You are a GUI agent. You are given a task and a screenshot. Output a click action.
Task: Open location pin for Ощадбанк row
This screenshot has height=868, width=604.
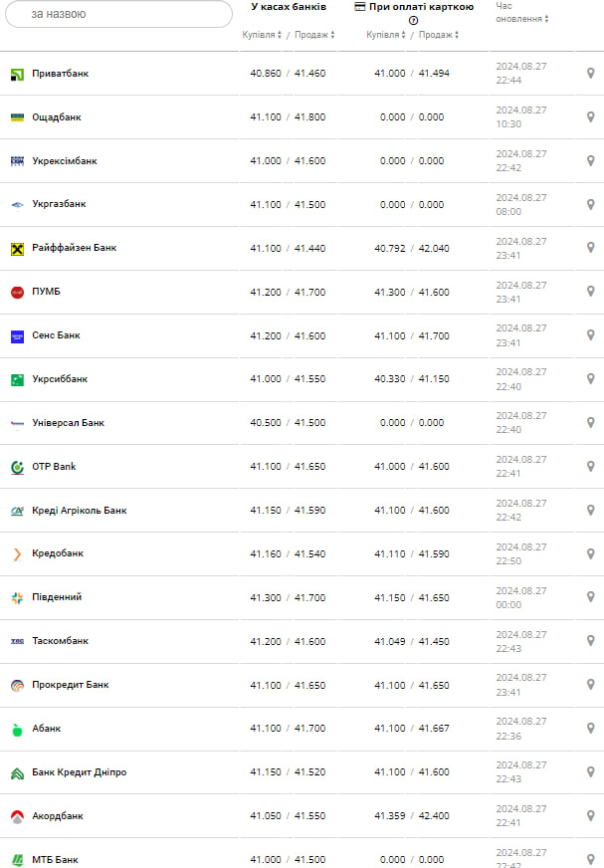tap(590, 117)
